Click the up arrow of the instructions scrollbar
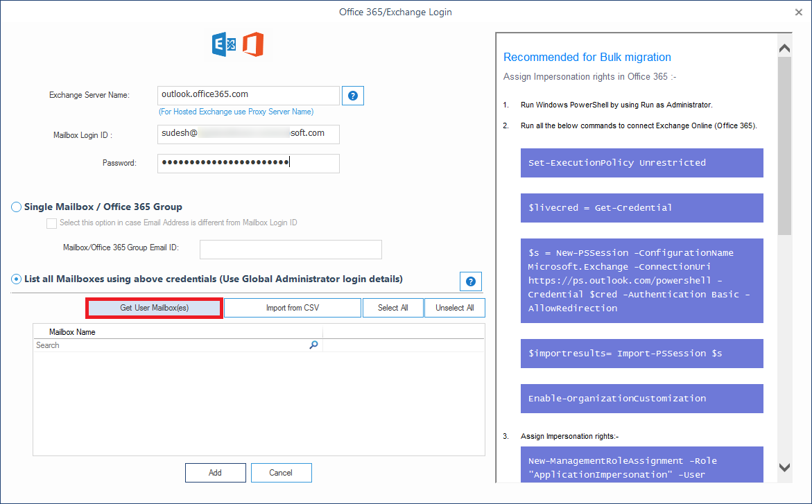Screen dimensions: 812x504 pos(784,48)
